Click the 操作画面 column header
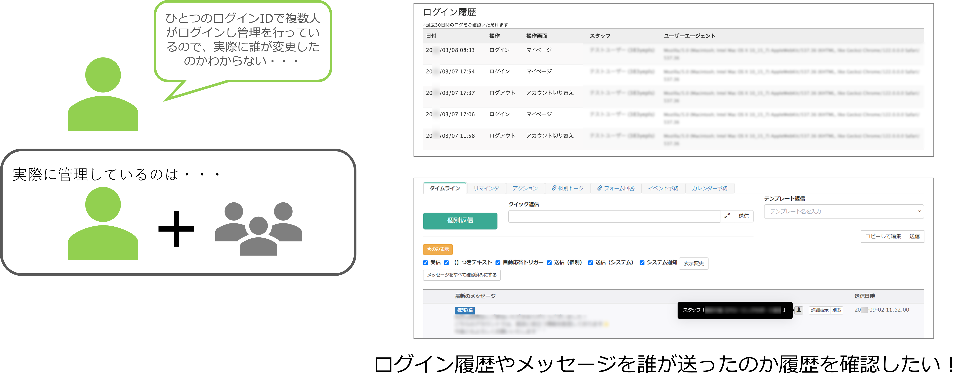Screen dimensions: 980x391 (x=536, y=36)
